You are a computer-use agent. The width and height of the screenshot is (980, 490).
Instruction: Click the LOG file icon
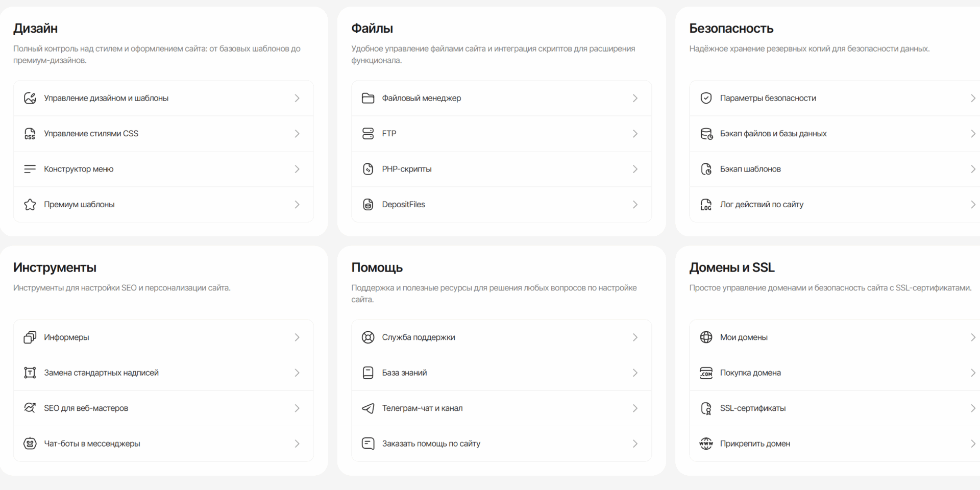[x=706, y=205]
